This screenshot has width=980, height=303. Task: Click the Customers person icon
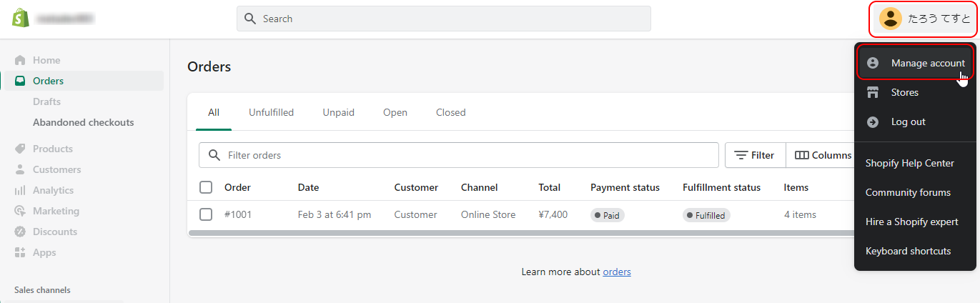20,169
